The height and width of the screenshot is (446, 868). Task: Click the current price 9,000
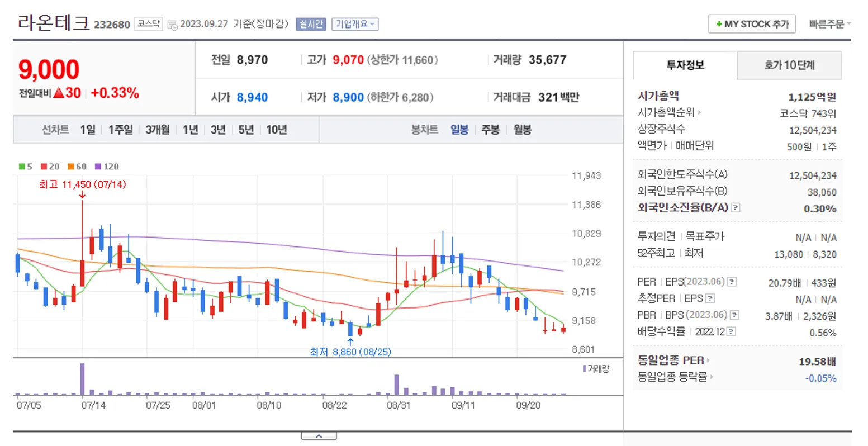[49, 70]
